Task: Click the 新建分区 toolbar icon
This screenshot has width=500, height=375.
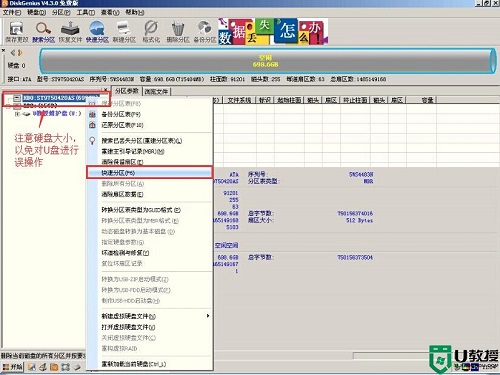Action: coord(124,31)
